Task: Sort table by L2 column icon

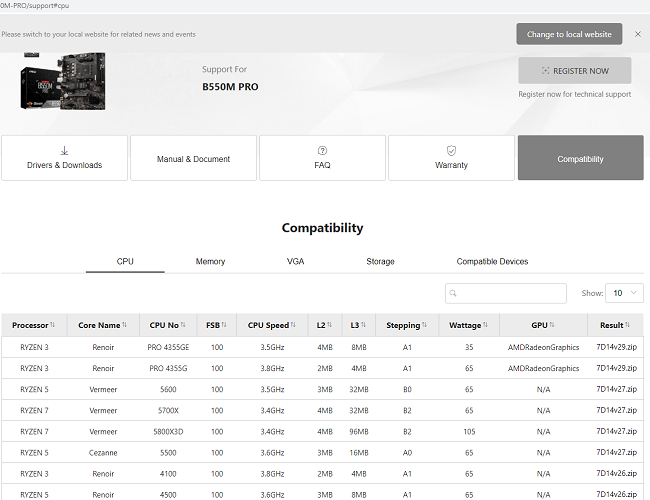Action: pos(329,325)
